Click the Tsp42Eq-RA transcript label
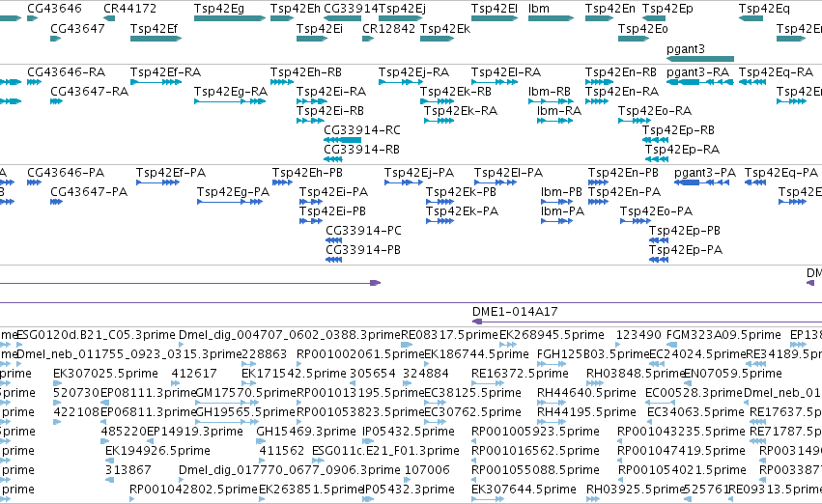The width and height of the screenshot is (822, 504). pyautogui.click(x=776, y=71)
